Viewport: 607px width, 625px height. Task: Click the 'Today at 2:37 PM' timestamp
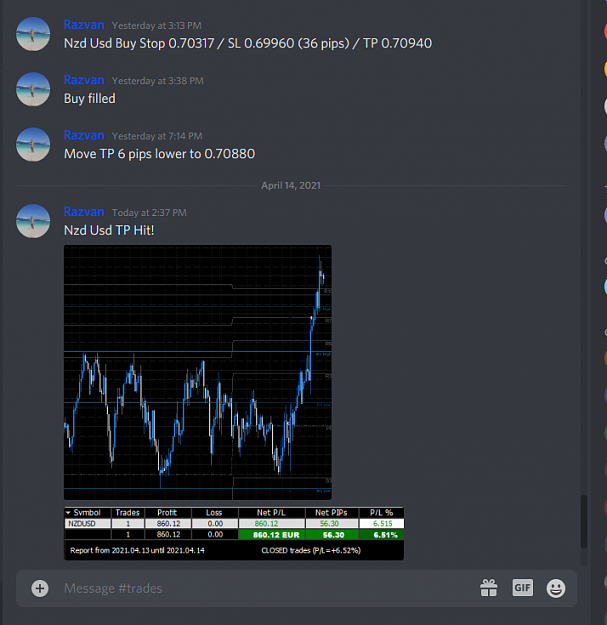pos(149,212)
